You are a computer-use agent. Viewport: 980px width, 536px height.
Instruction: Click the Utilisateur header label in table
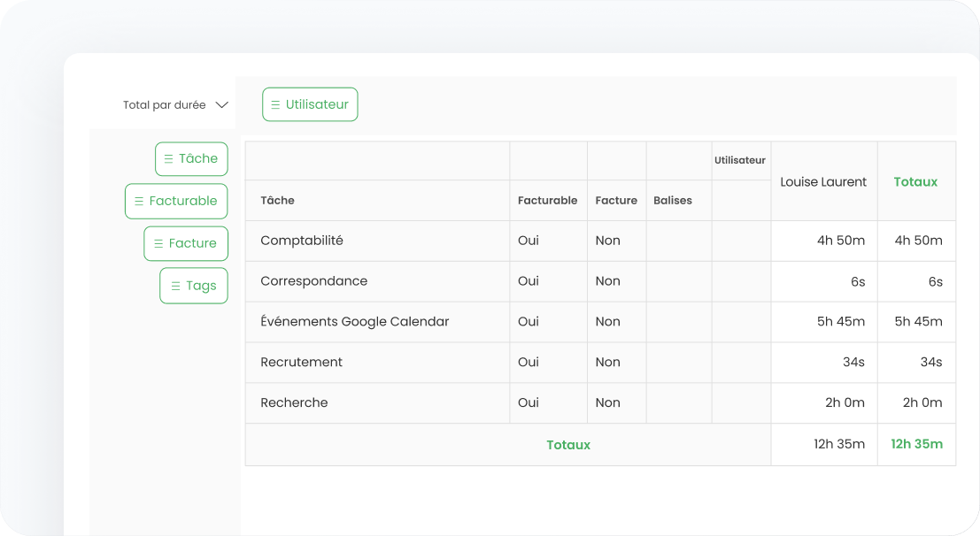[x=740, y=161]
